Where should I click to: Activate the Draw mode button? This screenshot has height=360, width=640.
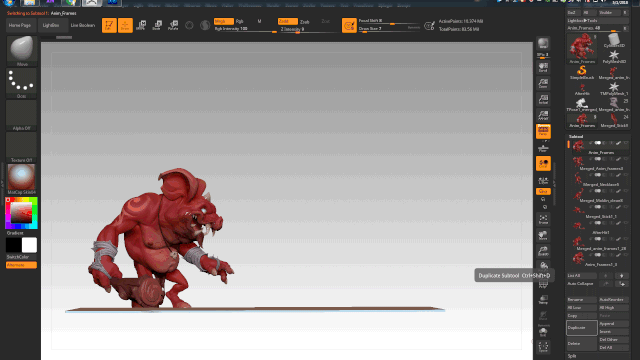coord(125,25)
